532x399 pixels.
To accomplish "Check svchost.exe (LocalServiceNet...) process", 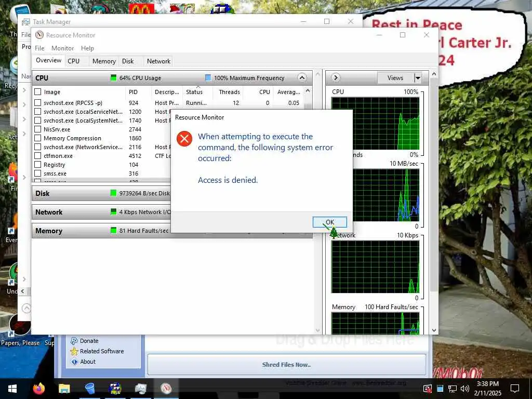I will click(37, 112).
